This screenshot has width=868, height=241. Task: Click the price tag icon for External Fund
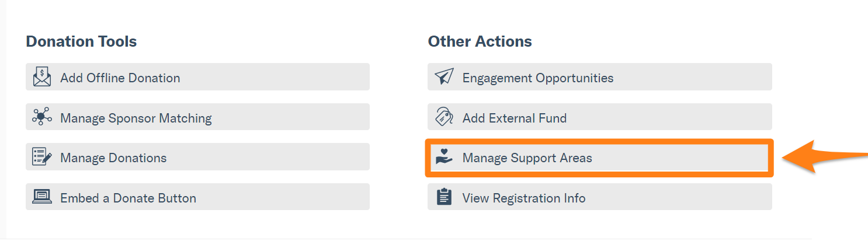[445, 117]
